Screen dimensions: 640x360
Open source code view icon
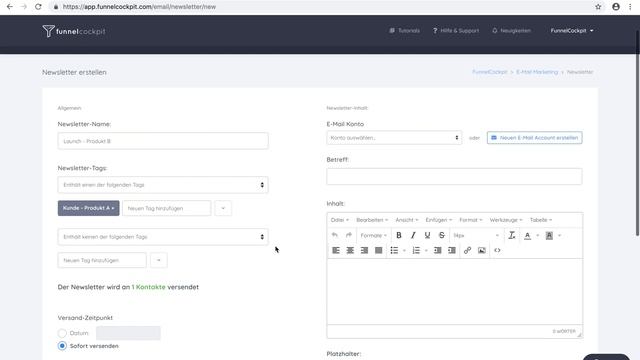497,250
